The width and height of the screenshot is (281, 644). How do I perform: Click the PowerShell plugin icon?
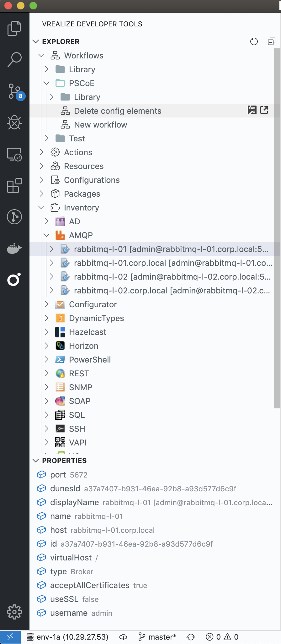coord(60,359)
